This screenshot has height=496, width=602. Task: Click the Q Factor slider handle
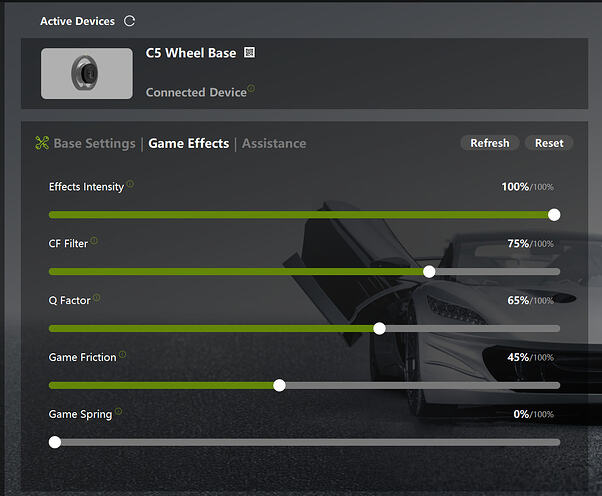[379, 328]
